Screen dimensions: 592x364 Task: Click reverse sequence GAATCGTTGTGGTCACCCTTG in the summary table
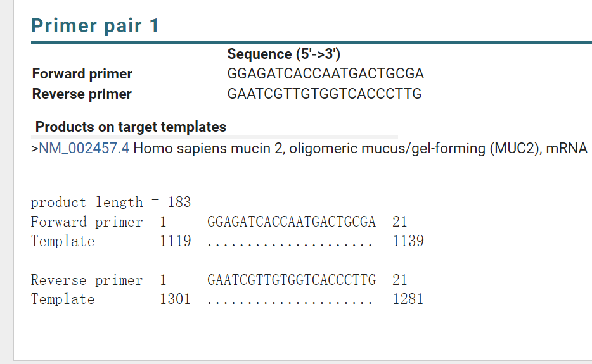(x=325, y=94)
